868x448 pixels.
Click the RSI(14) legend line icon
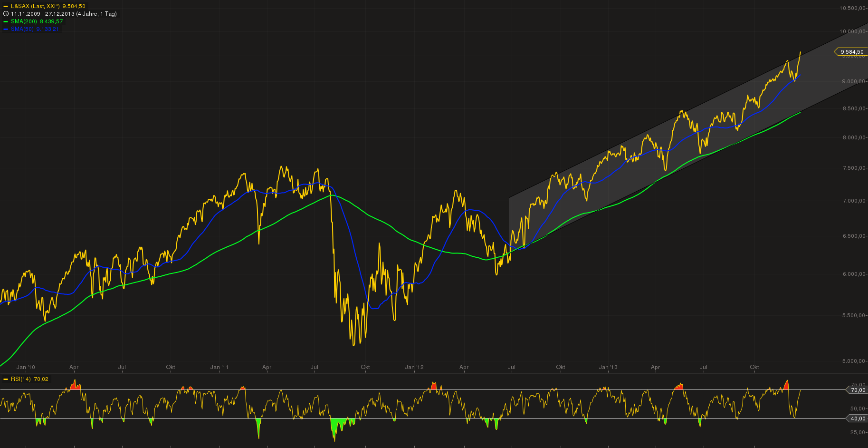pyautogui.click(x=6, y=379)
